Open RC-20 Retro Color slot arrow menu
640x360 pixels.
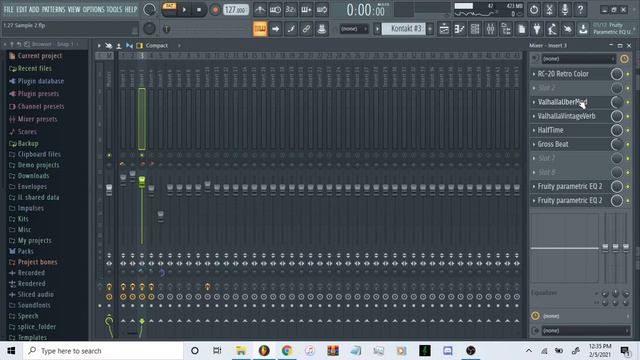tap(534, 74)
